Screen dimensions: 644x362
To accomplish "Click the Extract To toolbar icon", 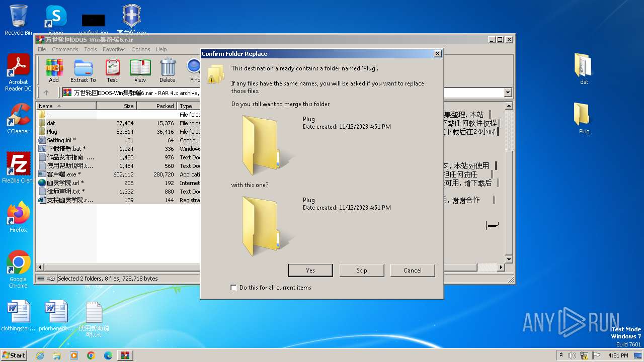I will [x=83, y=71].
